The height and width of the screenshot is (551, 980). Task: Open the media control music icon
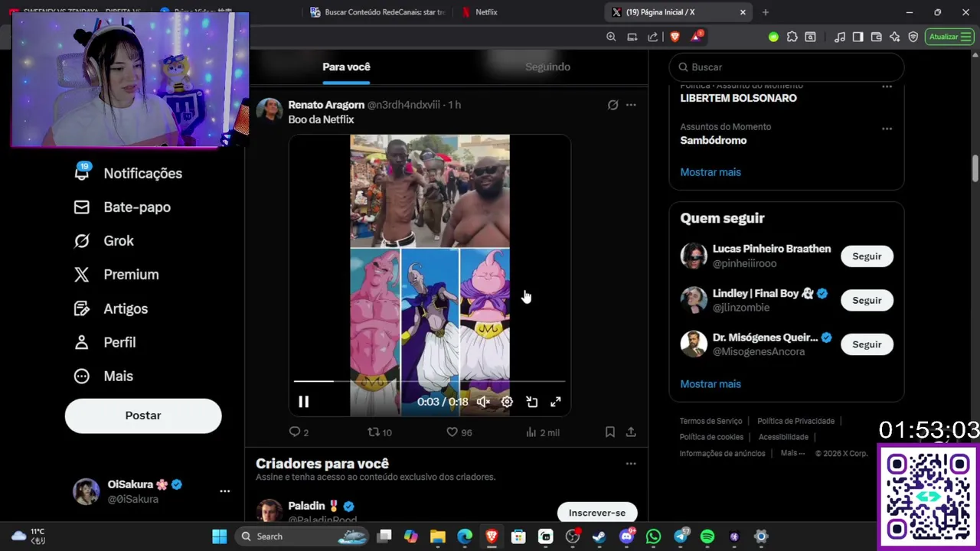pos(840,37)
